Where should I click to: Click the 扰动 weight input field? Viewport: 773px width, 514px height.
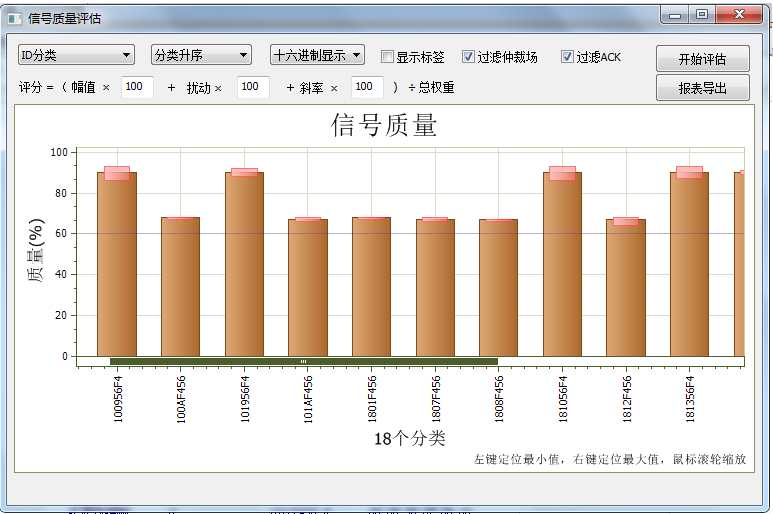[x=253, y=87]
